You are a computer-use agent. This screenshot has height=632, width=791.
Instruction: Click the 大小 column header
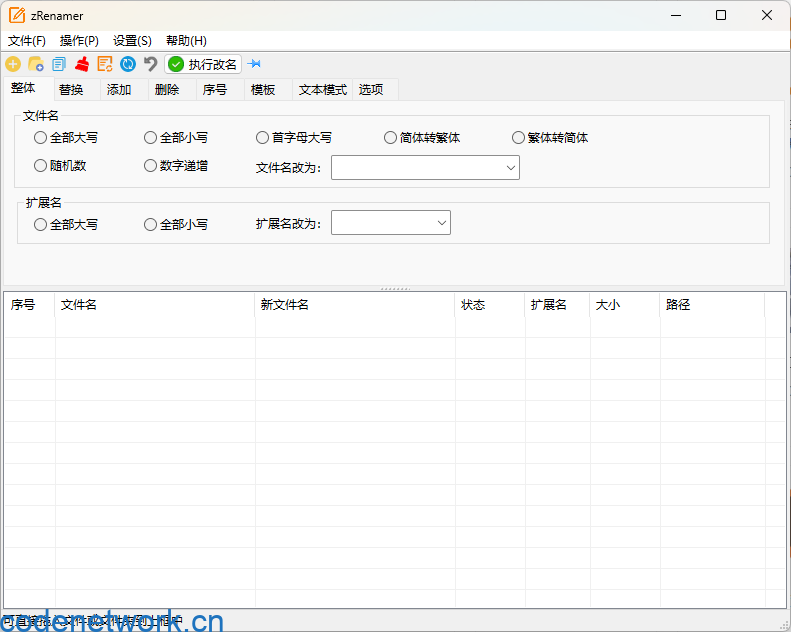click(625, 305)
